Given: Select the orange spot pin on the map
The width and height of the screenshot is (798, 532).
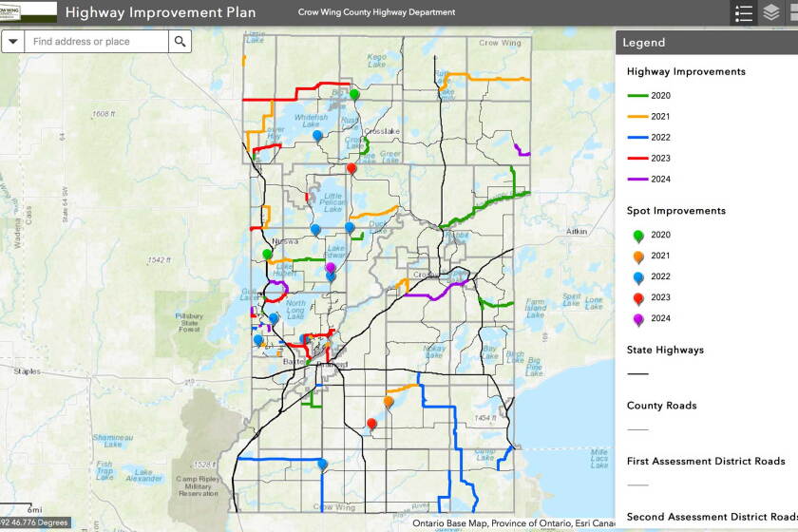Looking at the screenshot, I should [389, 402].
